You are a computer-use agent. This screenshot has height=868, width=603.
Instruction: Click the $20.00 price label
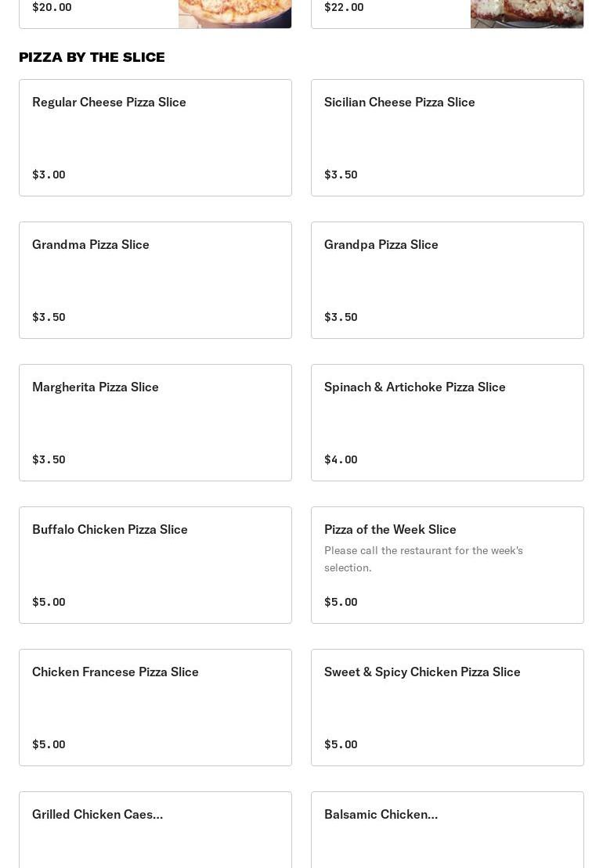pos(52,7)
